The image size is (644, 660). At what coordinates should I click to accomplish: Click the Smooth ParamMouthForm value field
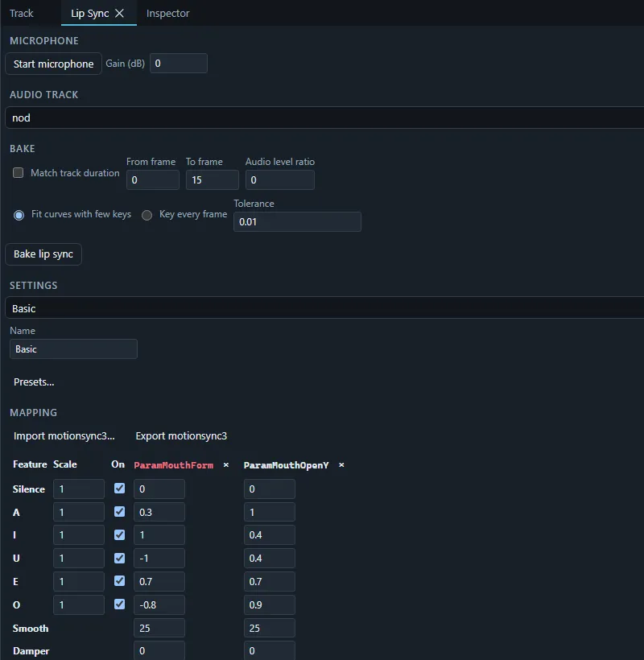coord(159,628)
